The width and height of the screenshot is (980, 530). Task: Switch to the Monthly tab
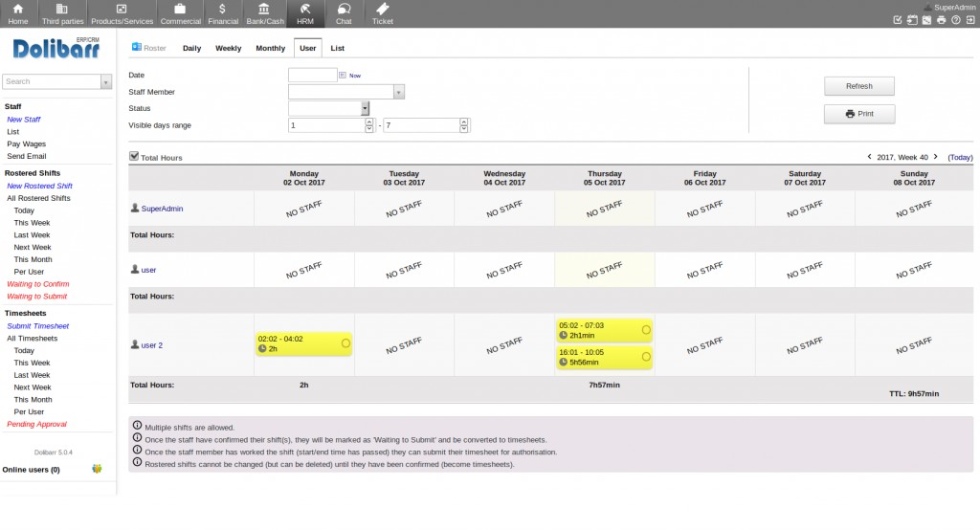270,48
